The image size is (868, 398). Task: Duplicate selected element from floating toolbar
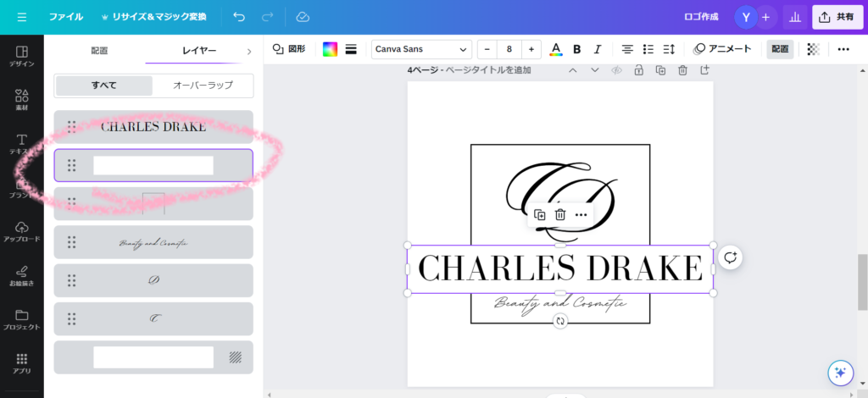pyautogui.click(x=540, y=215)
